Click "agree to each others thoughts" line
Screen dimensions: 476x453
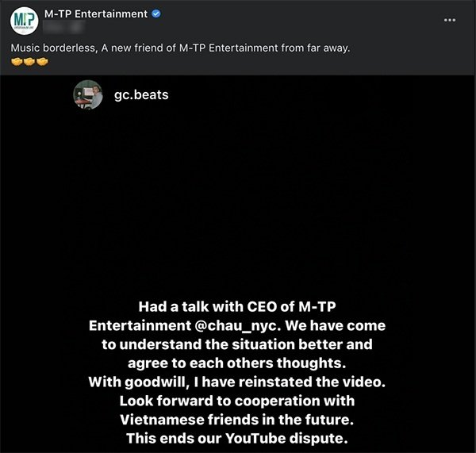coord(237,363)
